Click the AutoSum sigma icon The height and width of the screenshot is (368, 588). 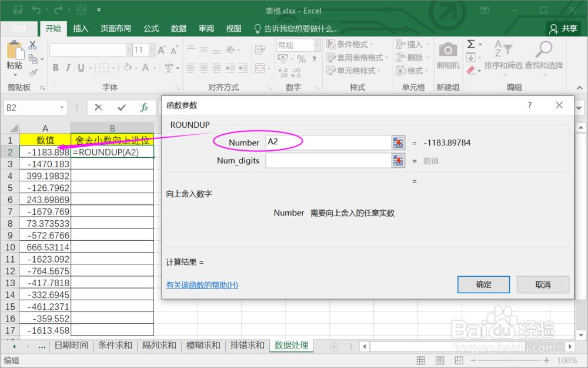pos(471,44)
